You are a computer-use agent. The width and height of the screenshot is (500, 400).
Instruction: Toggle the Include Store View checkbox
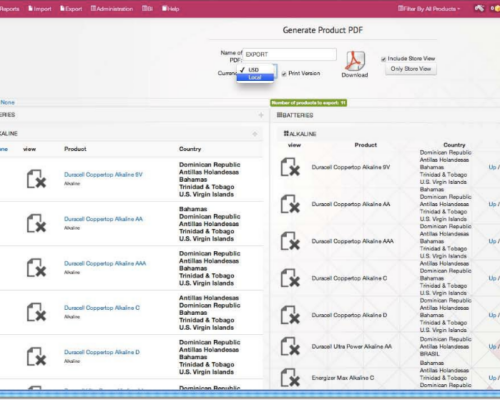[x=383, y=59]
